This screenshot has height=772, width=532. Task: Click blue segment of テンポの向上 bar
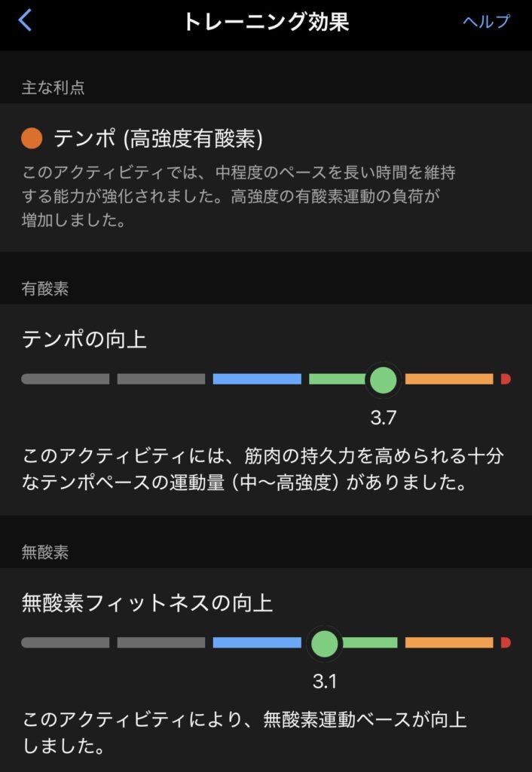[x=257, y=379]
